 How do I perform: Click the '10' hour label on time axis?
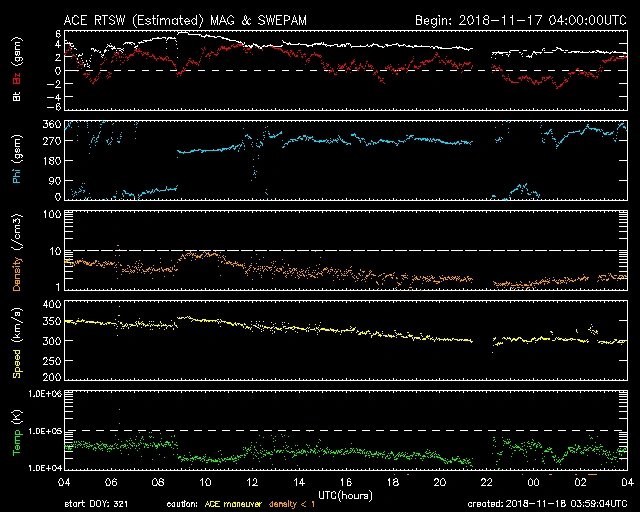pyautogui.click(x=205, y=483)
